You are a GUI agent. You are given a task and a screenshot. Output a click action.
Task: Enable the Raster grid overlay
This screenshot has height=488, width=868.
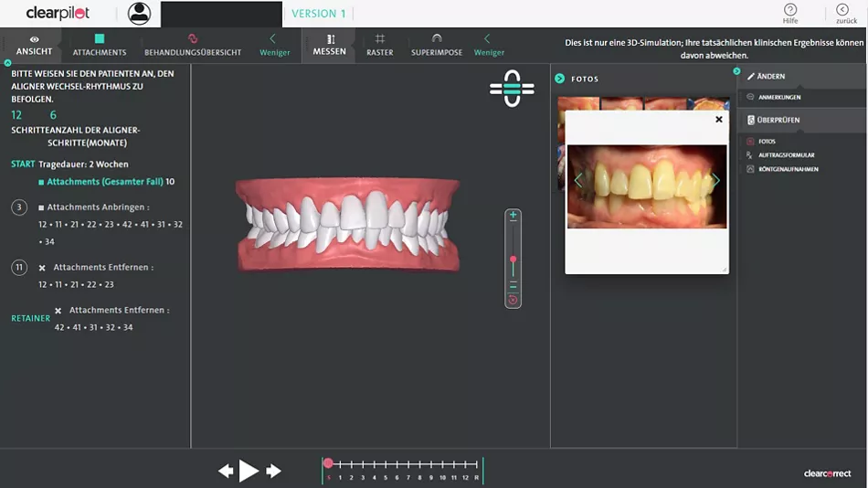(x=380, y=45)
